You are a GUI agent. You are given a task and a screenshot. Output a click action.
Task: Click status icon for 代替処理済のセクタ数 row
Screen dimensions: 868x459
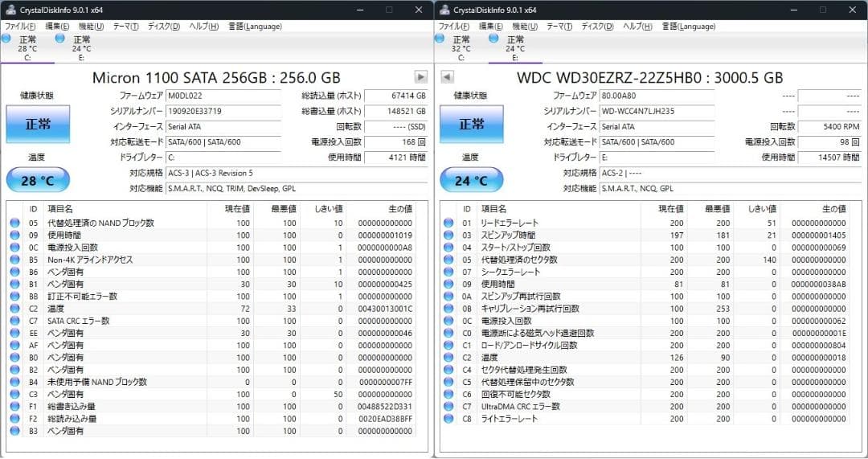click(x=448, y=260)
